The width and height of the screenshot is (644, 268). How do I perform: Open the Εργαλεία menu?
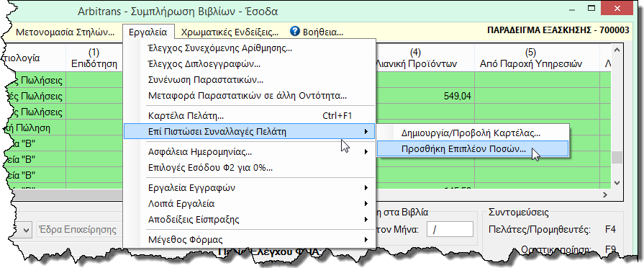[148, 32]
